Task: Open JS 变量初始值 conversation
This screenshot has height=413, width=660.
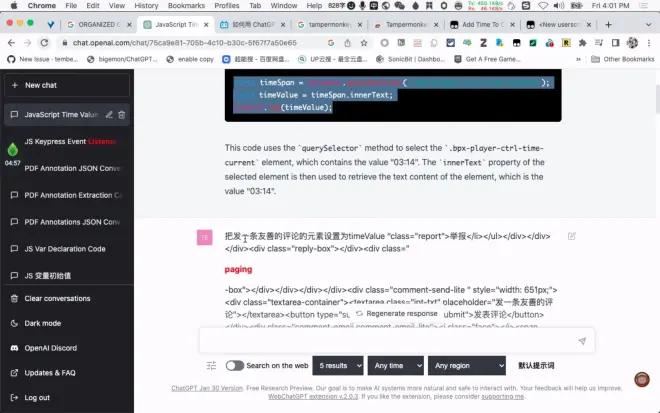Action: (x=67, y=276)
